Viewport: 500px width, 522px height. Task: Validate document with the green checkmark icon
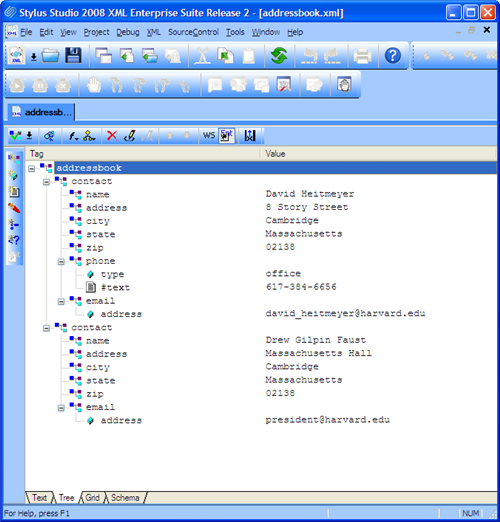click(x=15, y=136)
